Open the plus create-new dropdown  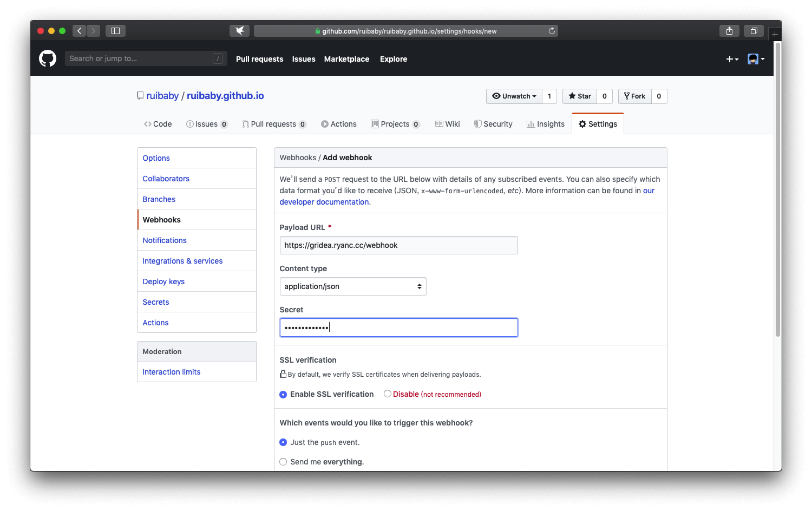(732, 59)
